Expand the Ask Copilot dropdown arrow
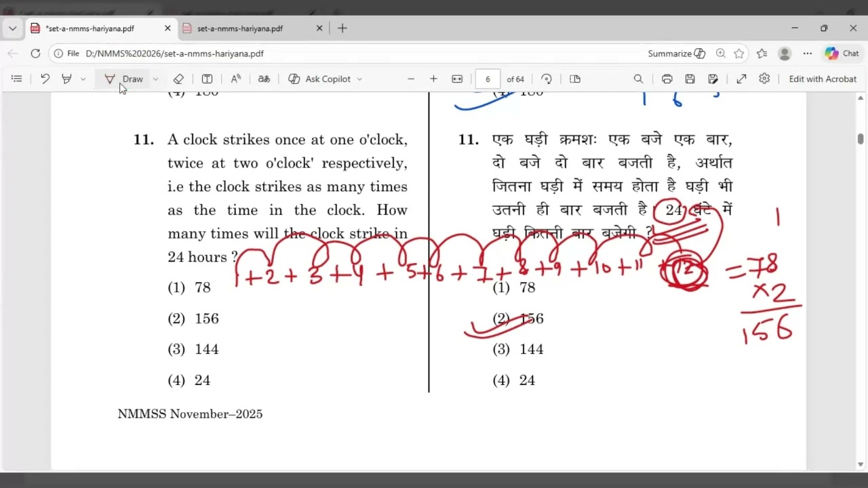The height and width of the screenshot is (488, 868). click(x=359, y=79)
